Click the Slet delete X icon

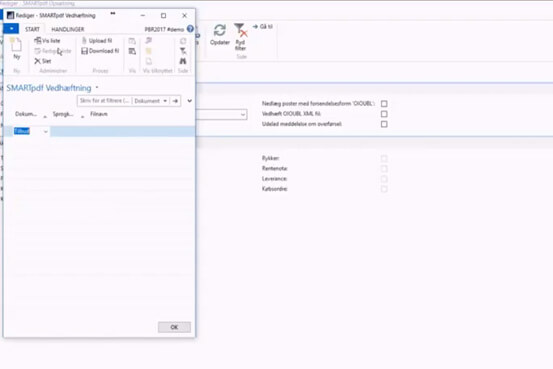[x=37, y=61]
